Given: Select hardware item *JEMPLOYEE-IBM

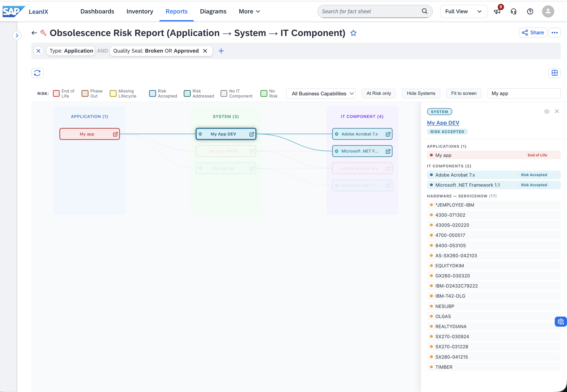Looking at the screenshot, I should point(494,205).
